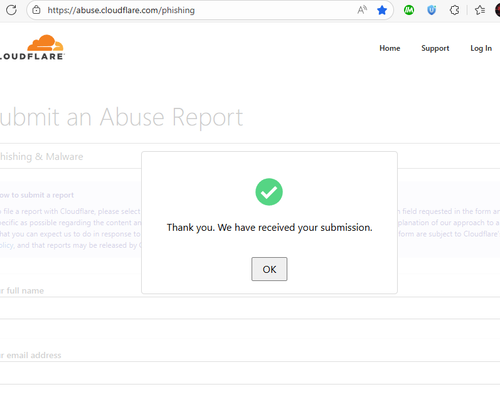This screenshot has height=397, width=500.
Task: Click the green checkmark success icon
Action: [x=269, y=192]
